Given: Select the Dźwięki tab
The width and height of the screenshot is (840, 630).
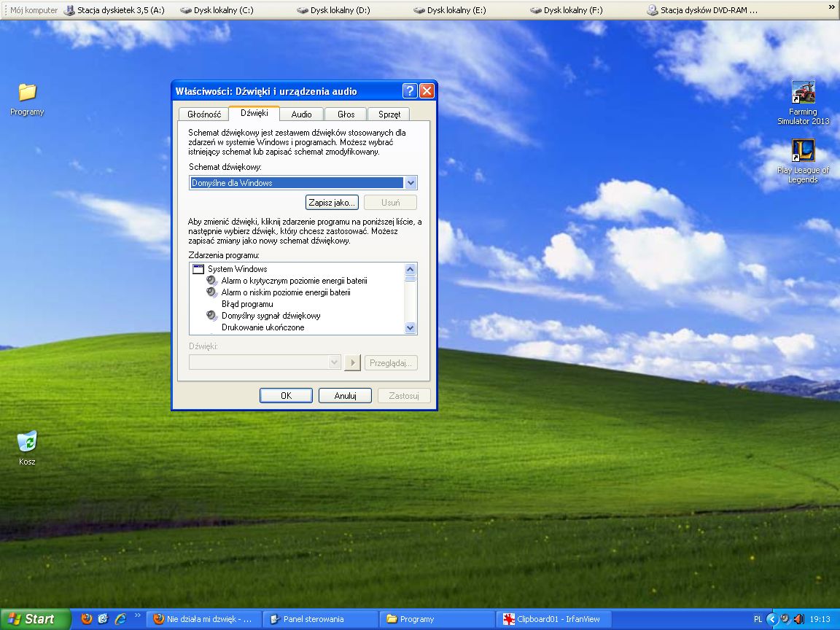Looking at the screenshot, I should [254, 112].
